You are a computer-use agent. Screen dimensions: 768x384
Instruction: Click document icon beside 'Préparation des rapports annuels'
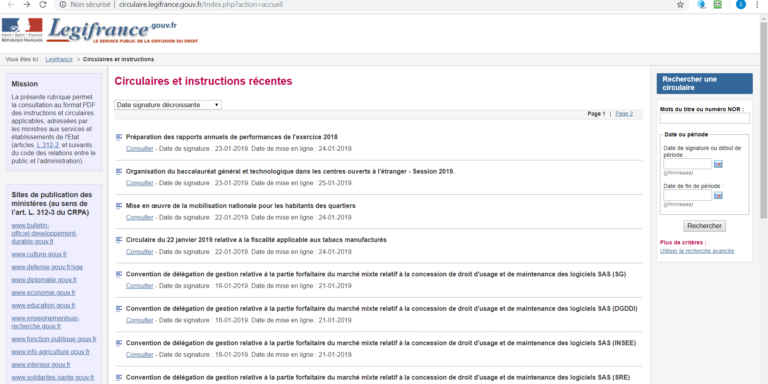[119, 137]
